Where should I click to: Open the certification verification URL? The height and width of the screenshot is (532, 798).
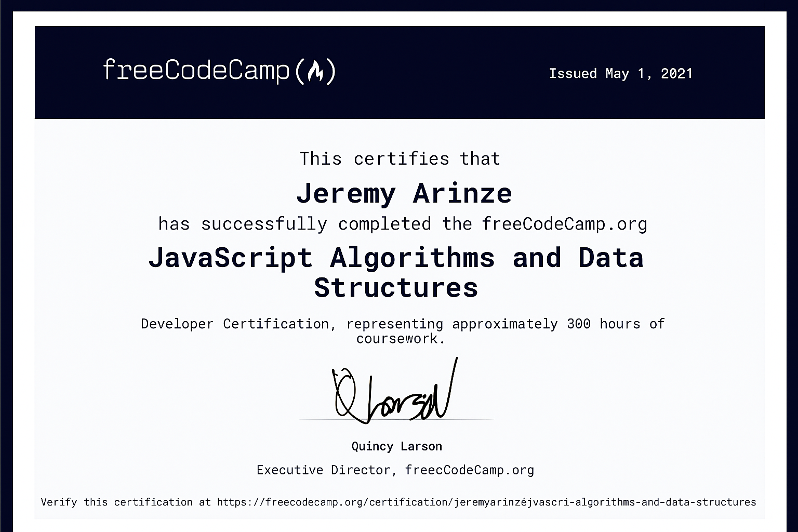coord(486,502)
